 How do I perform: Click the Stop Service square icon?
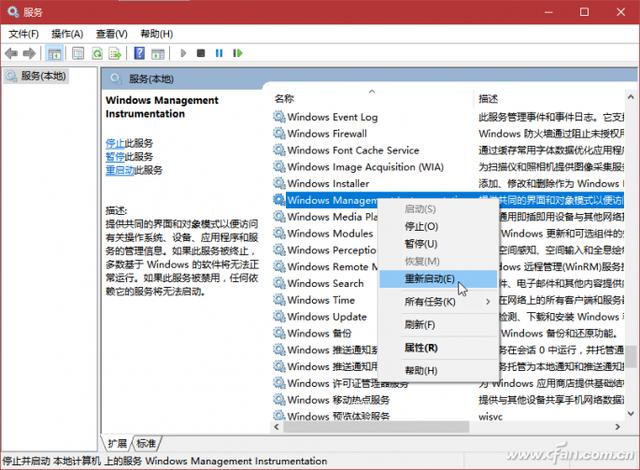tap(201, 53)
